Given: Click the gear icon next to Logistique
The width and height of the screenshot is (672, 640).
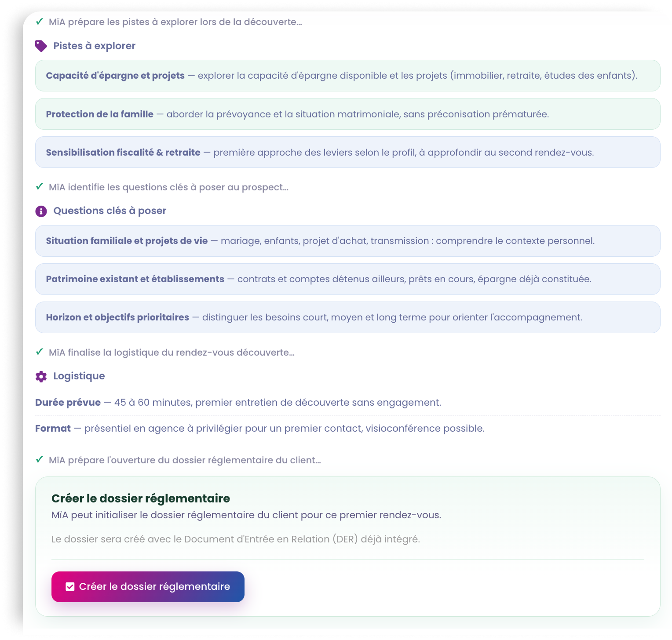Looking at the screenshot, I should (41, 377).
